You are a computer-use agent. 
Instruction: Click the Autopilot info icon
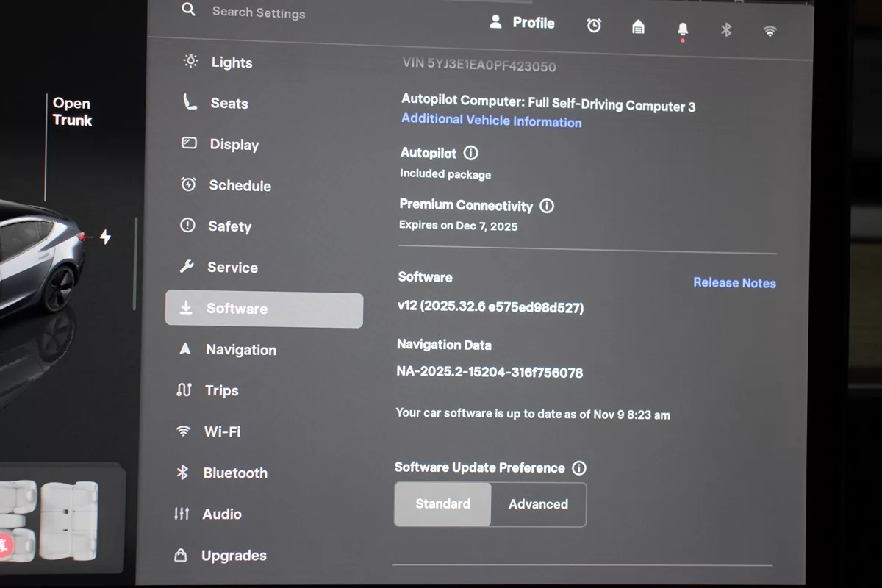pyautogui.click(x=471, y=153)
